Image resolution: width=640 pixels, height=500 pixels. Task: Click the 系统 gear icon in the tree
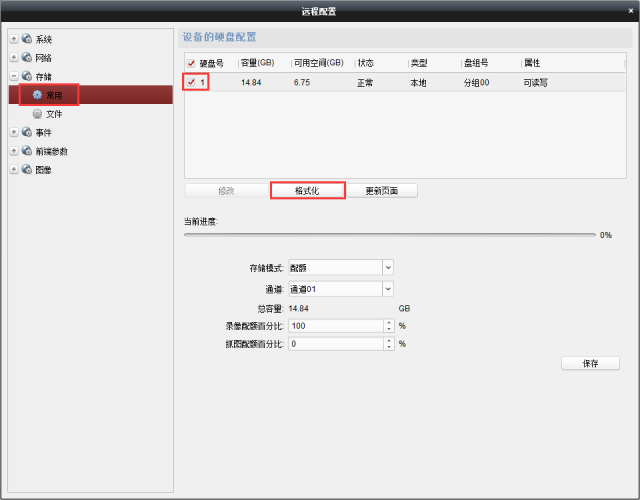tap(26, 39)
